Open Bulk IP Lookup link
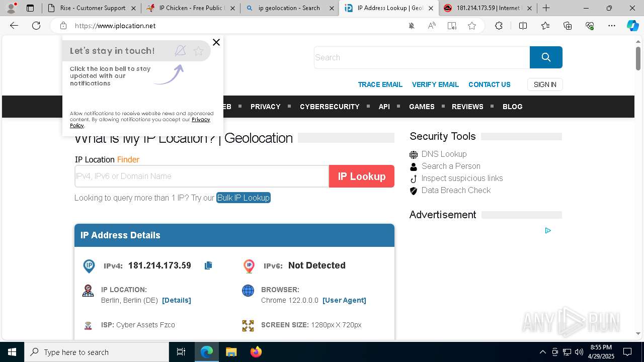Image resolution: width=644 pixels, height=362 pixels. click(244, 198)
